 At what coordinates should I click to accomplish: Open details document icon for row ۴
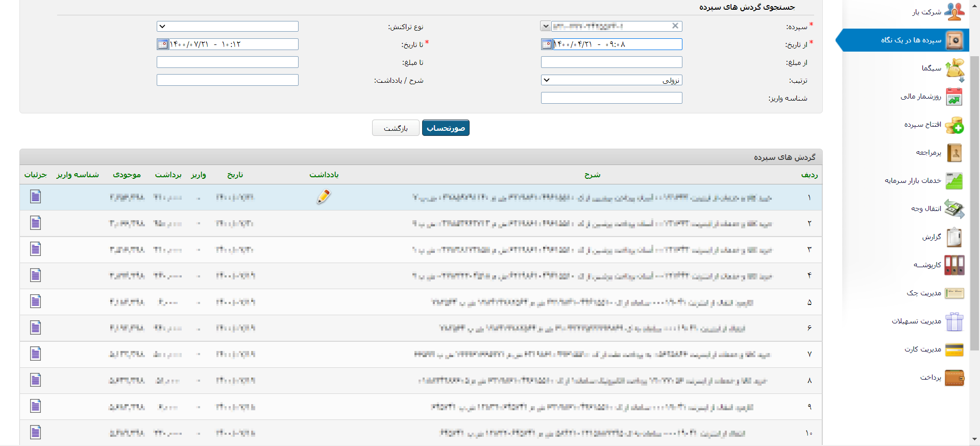pyautogui.click(x=35, y=275)
